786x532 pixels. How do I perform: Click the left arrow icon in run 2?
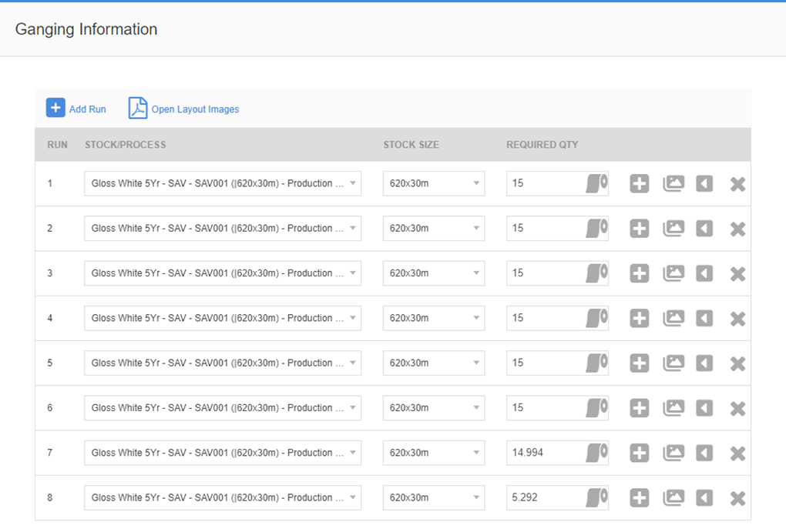click(704, 229)
